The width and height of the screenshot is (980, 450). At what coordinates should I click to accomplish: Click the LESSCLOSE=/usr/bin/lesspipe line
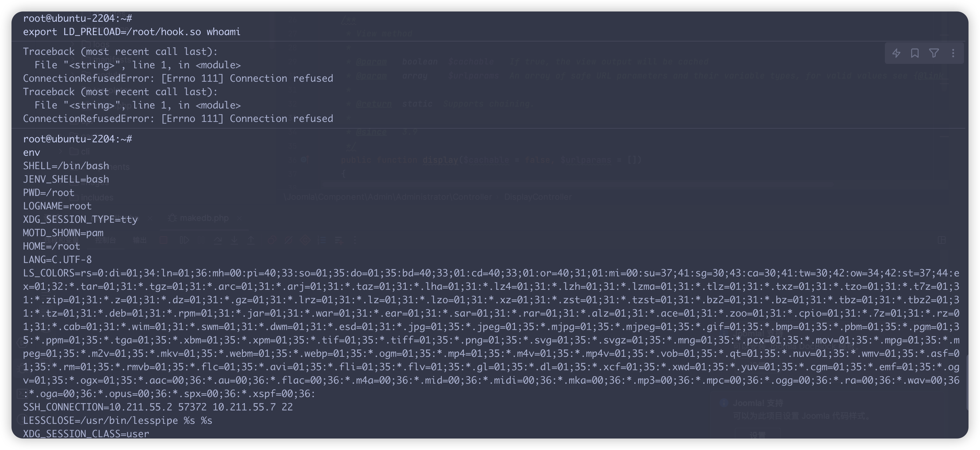click(117, 421)
